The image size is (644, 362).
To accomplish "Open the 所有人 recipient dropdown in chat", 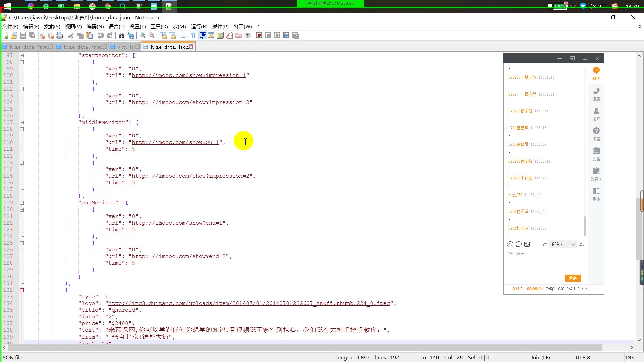I will (563, 244).
